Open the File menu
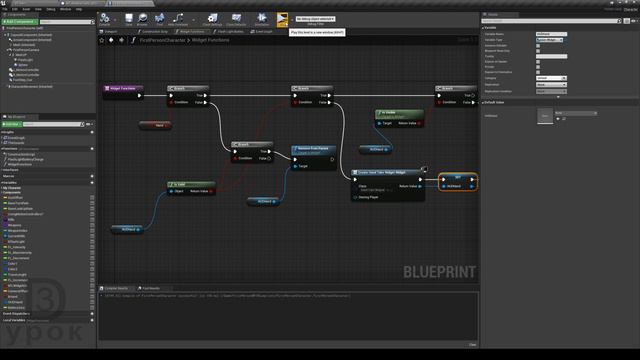Screen dimensions: 640x360 [5, 9]
